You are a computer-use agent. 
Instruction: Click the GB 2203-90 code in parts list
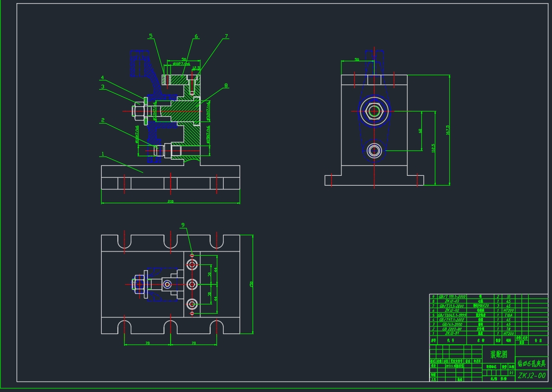452,329
